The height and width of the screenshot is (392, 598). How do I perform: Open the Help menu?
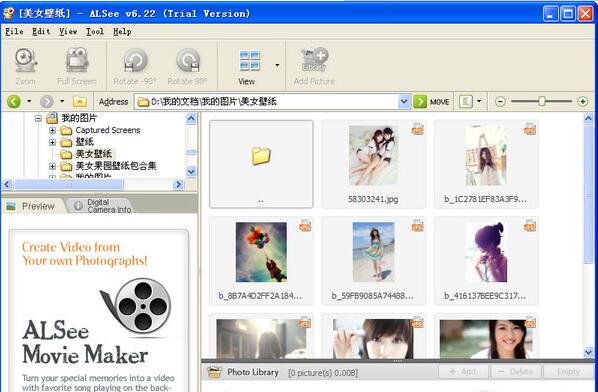click(x=122, y=32)
